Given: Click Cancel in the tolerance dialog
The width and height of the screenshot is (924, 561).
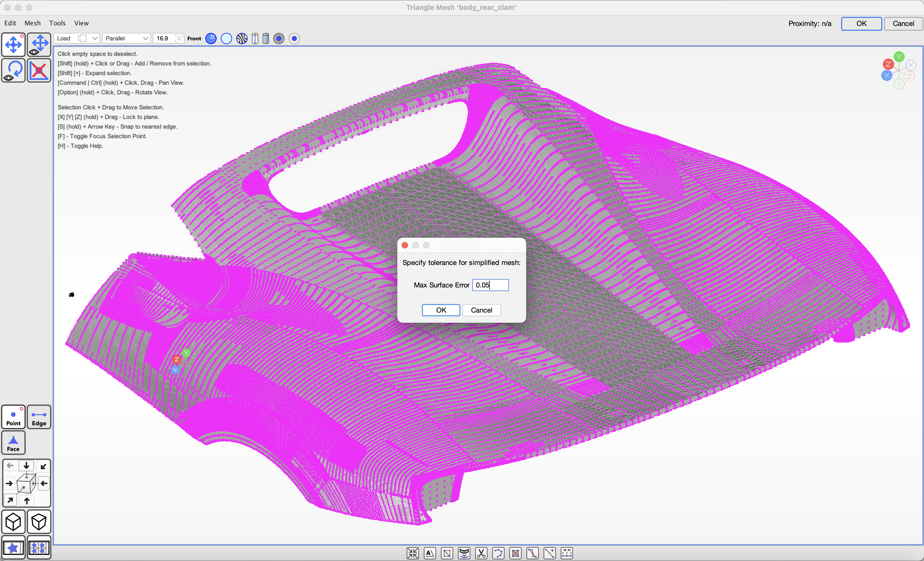Looking at the screenshot, I should pyautogui.click(x=481, y=310).
